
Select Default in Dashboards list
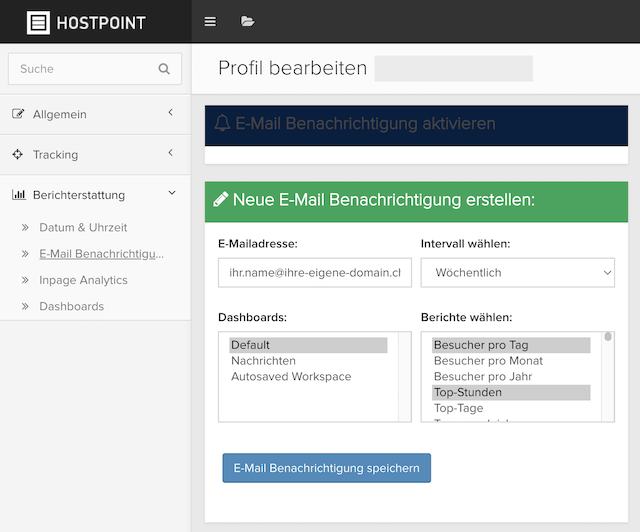(x=308, y=345)
